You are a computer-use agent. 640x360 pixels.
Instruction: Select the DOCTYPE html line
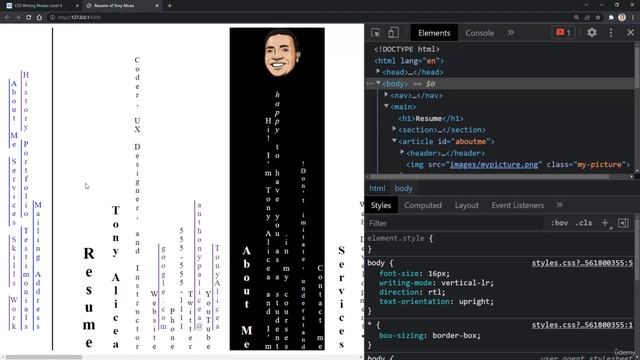pyautogui.click(x=407, y=49)
